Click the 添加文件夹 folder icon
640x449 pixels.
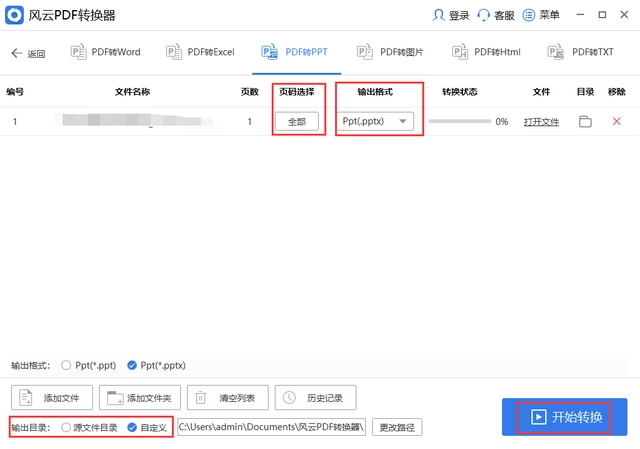pyautogui.click(x=115, y=398)
